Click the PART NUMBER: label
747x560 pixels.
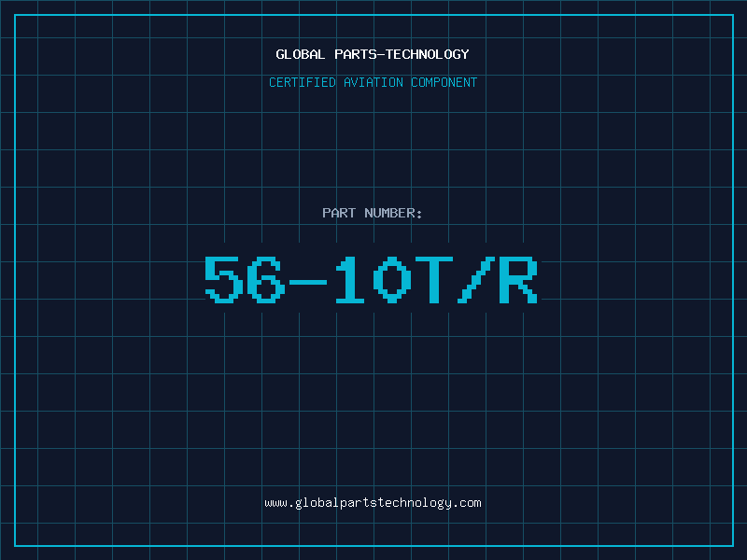tap(373, 213)
